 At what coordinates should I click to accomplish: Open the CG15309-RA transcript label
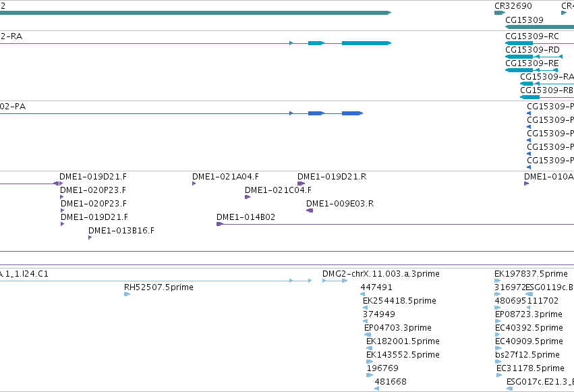[x=547, y=76]
